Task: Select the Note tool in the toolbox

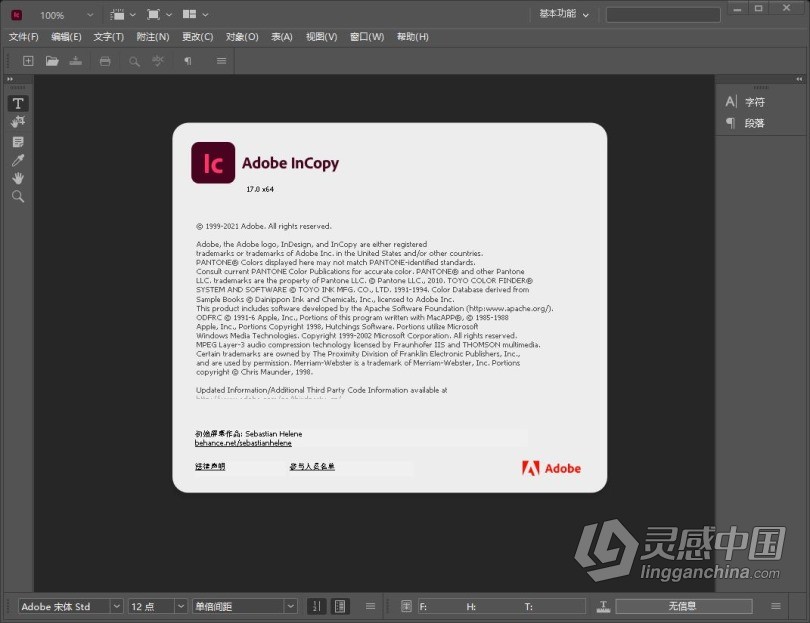Action: (x=18, y=142)
